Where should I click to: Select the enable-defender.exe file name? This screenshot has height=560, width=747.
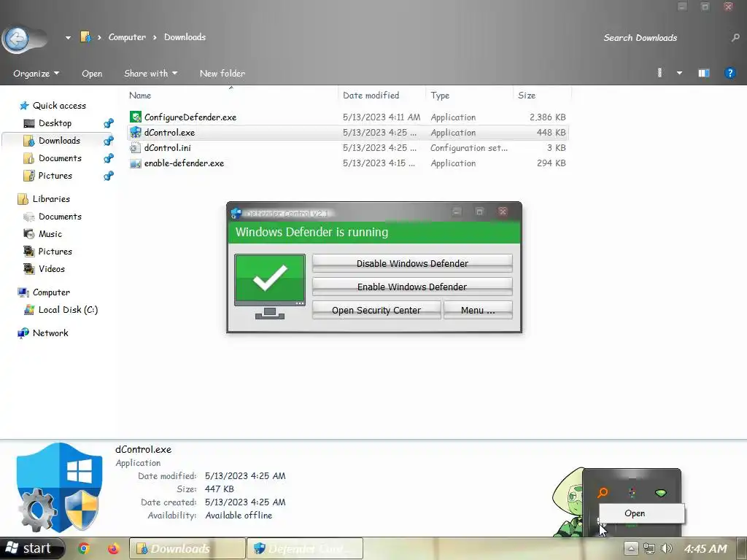tap(184, 163)
